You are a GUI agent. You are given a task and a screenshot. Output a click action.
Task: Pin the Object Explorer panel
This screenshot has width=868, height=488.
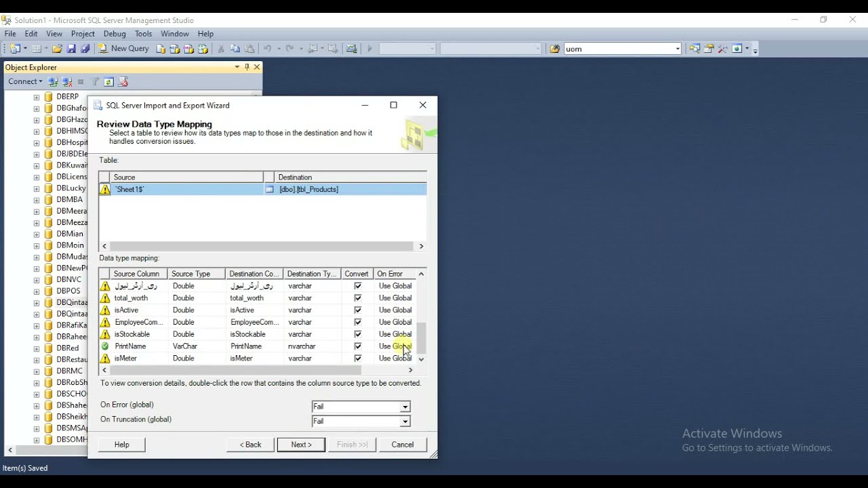[247, 67]
